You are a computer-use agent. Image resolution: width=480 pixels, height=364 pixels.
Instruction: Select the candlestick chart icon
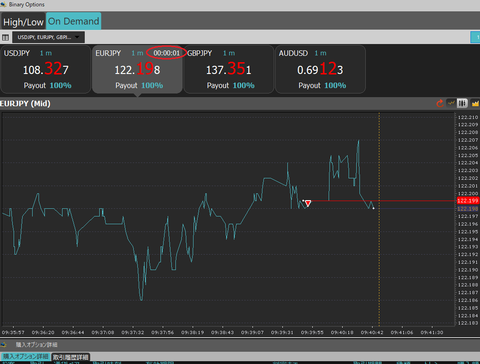[x=462, y=103]
